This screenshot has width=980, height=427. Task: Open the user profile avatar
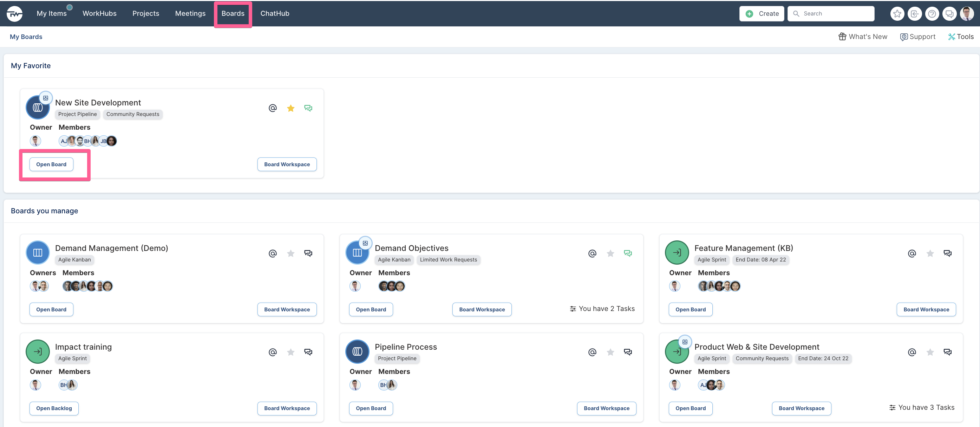tap(967, 14)
